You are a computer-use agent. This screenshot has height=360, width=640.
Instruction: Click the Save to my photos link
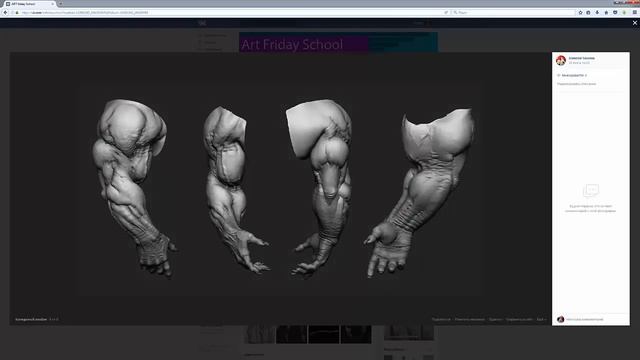click(x=520, y=320)
